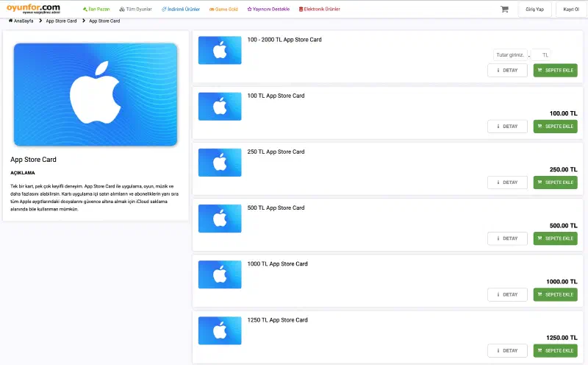Click the Tutar giriniz amount field
Image resolution: width=588 pixels, height=365 pixels.
510,55
